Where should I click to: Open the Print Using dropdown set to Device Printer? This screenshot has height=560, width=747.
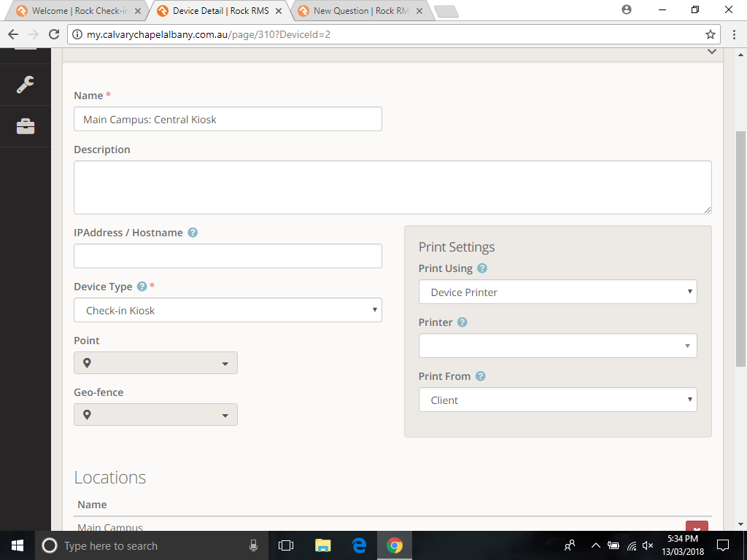[x=557, y=292]
